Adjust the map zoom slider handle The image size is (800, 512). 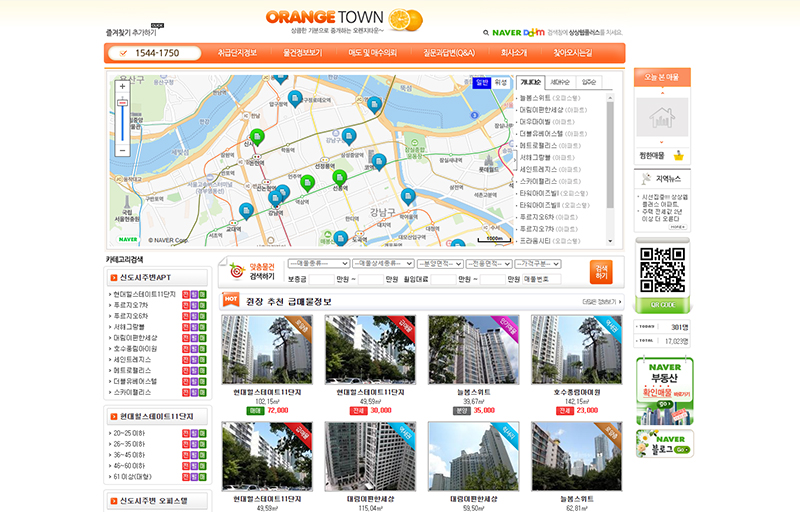[x=122, y=103]
